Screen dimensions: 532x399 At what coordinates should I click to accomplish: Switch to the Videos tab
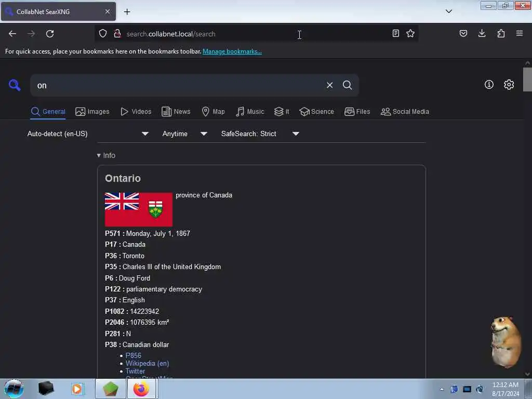pyautogui.click(x=136, y=112)
